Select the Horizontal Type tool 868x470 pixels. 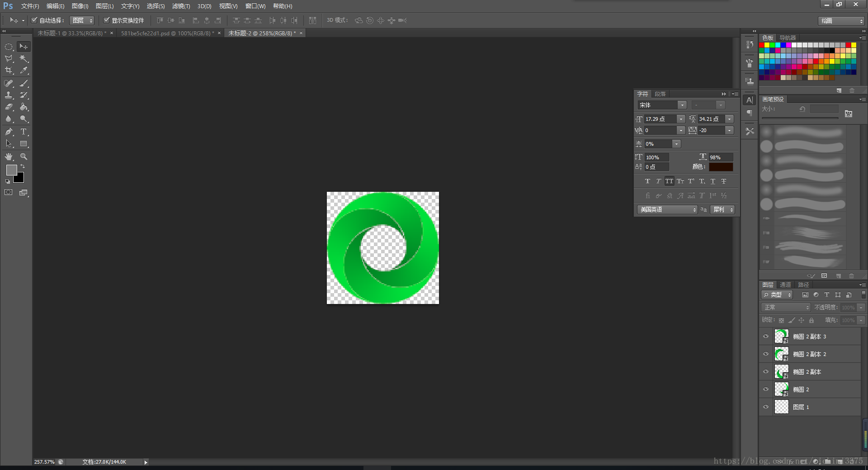(x=24, y=132)
